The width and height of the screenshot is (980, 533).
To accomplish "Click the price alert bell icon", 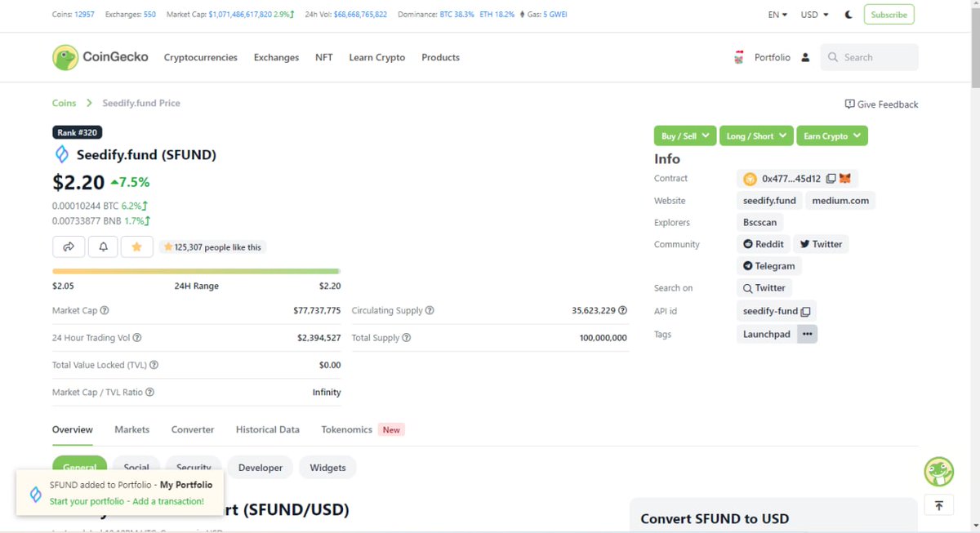I will (x=103, y=247).
